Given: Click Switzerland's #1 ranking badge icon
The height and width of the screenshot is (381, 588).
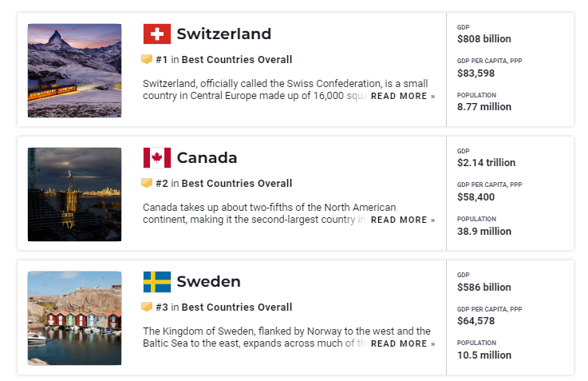Looking at the screenshot, I should (x=147, y=59).
